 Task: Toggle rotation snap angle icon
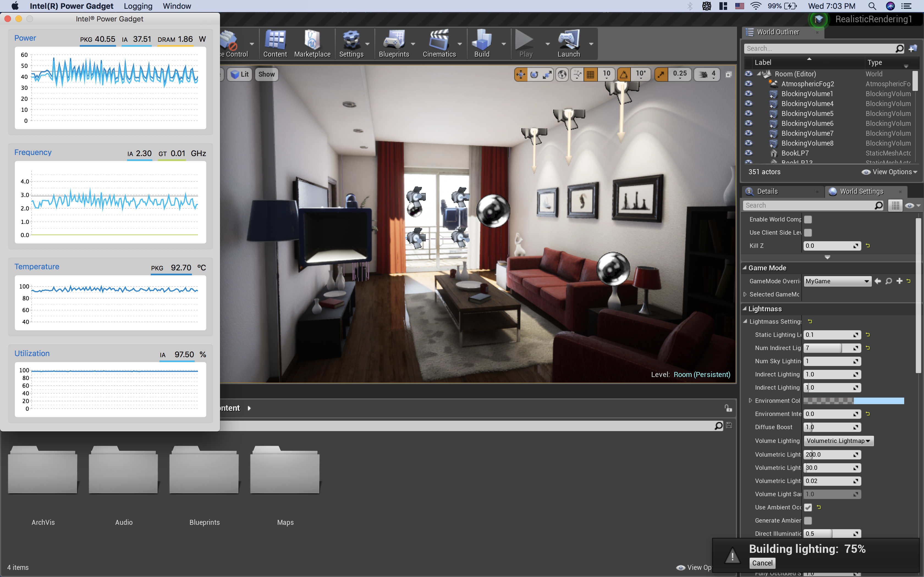click(624, 74)
